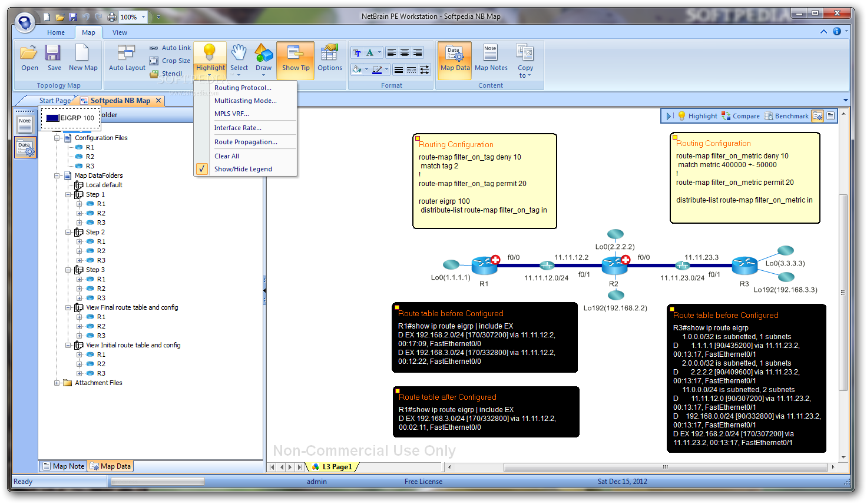Create a New Map from the ribbon
867x504 pixels.
click(x=83, y=58)
